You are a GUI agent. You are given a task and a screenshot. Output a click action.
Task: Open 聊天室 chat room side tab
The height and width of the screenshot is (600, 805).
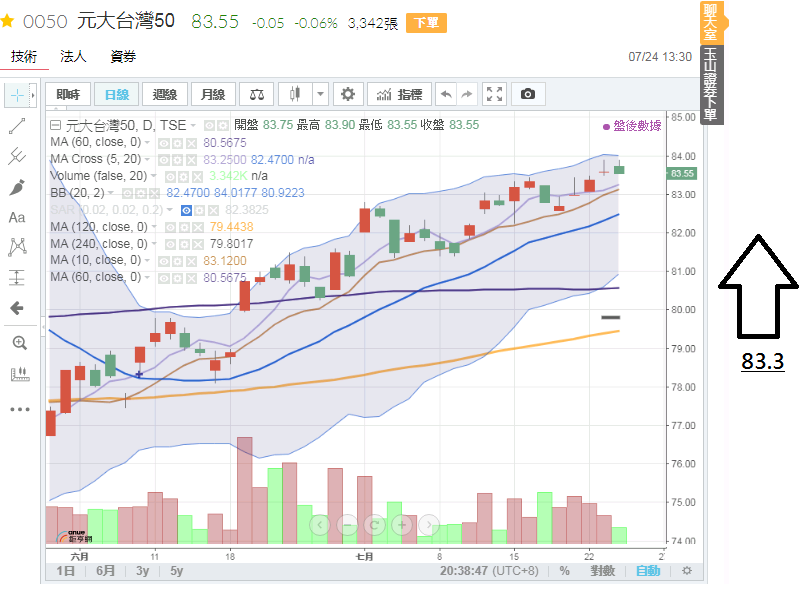click(712, 23)
